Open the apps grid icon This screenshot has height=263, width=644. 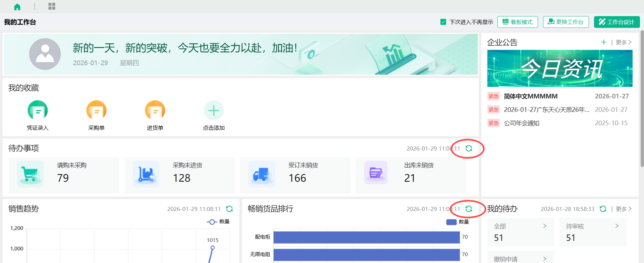coord(52,6)
